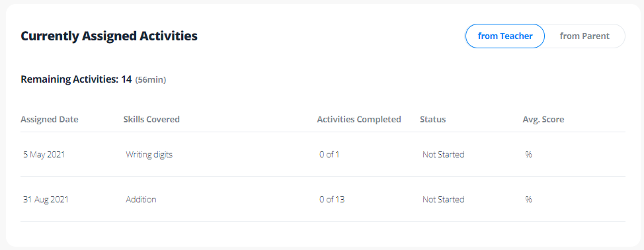Open the Writing digits skill row

(323, 154)
